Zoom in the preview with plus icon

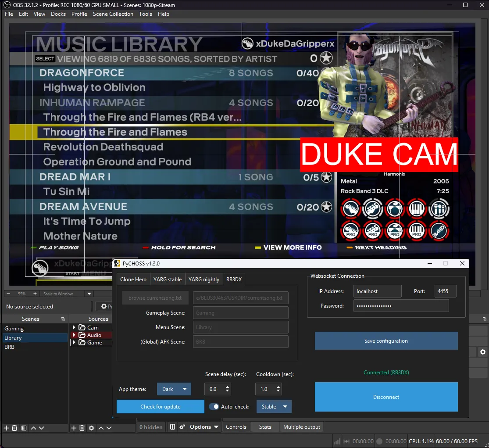pyautogui.click(x=35, y=294)
